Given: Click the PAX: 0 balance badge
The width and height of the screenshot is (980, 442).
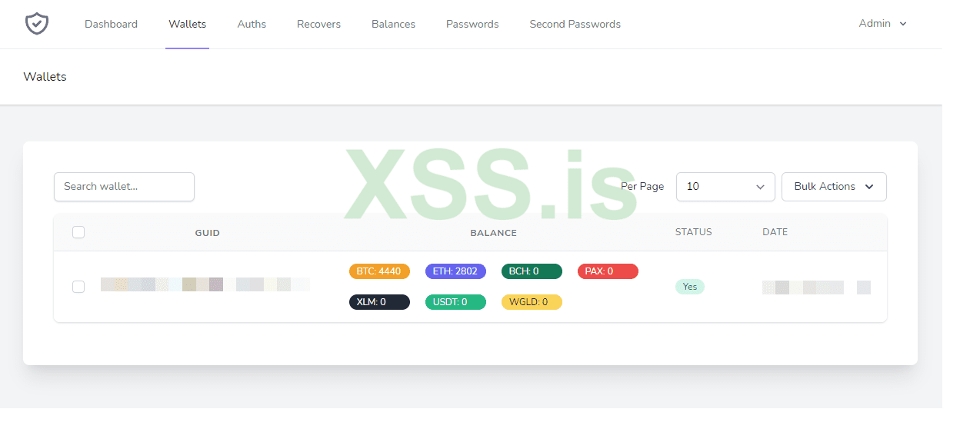Looking at the screenshot, I should pyautogui.click(x=608, y=271).
